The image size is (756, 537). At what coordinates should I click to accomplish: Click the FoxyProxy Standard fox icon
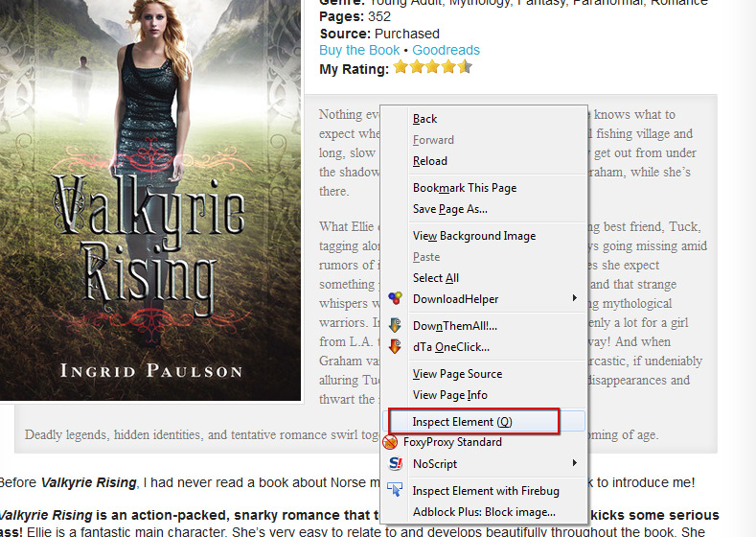pos(390,442)
